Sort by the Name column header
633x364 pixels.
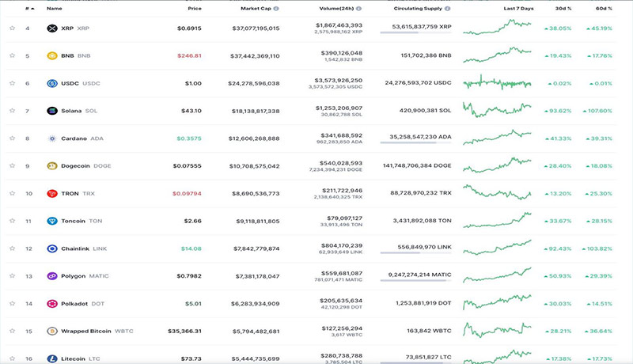click(54, 8)
